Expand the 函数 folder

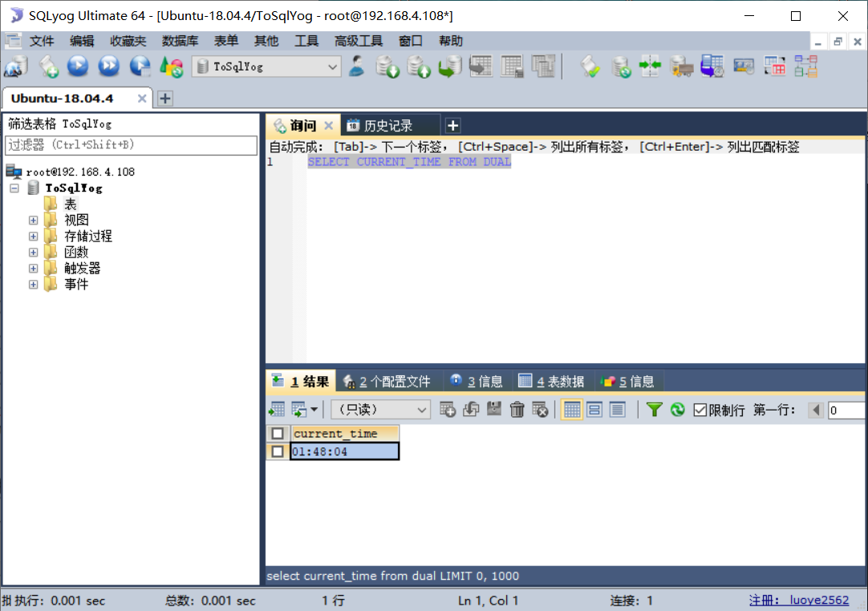[33, 253]
